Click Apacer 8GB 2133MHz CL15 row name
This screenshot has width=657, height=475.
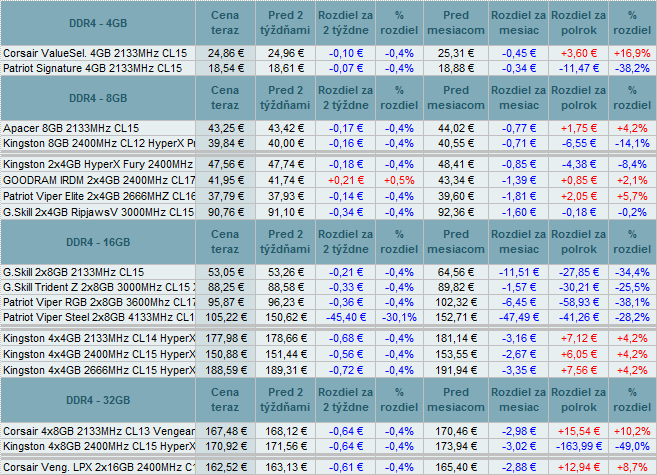tap(98, 128)
